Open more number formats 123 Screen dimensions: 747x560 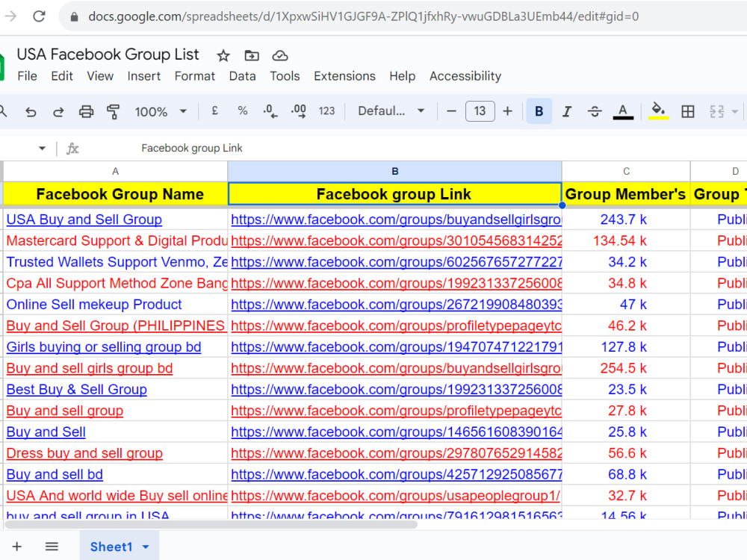[327, 111]
